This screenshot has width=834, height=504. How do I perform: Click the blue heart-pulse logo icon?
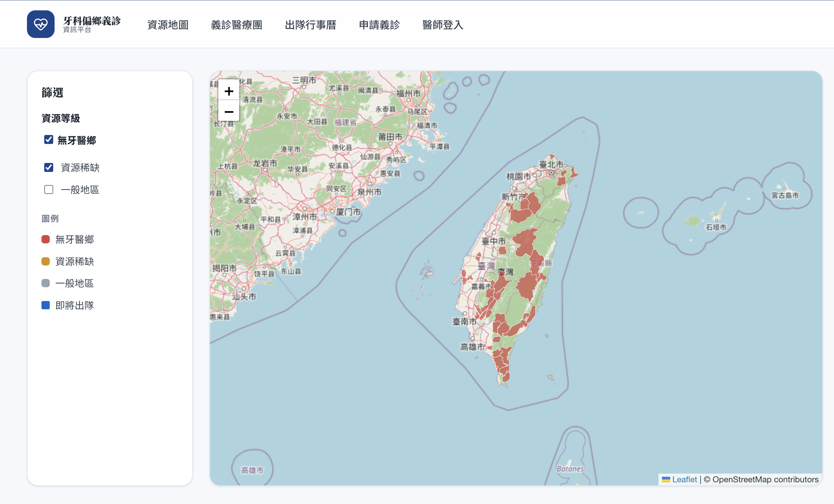click(41, 24)
